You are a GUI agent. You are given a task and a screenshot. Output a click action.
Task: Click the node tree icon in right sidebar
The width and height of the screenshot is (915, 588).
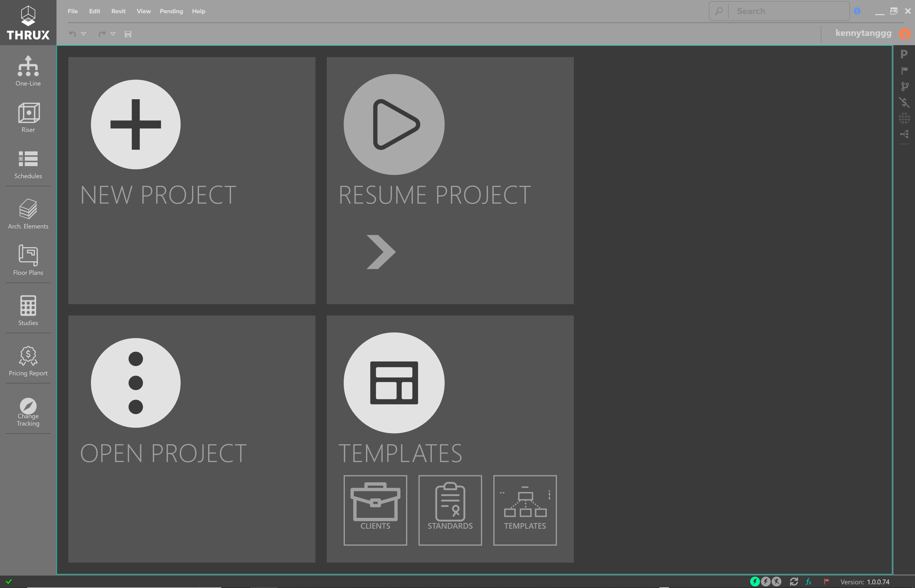(x=904, y=134)
